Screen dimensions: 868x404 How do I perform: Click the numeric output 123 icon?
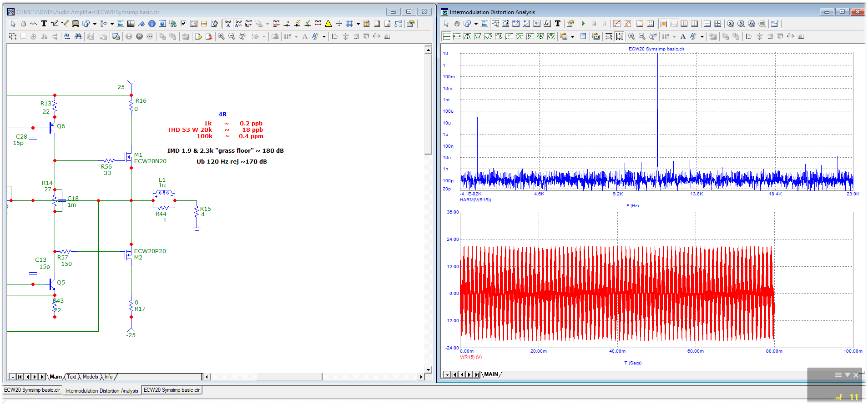pyautogui.click(x=596, y=36)
